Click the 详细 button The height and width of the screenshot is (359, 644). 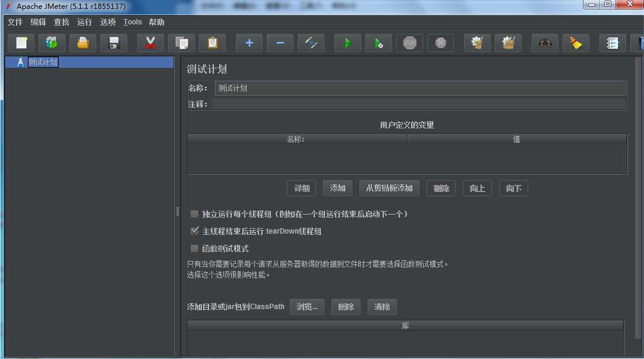coord(302,188)
